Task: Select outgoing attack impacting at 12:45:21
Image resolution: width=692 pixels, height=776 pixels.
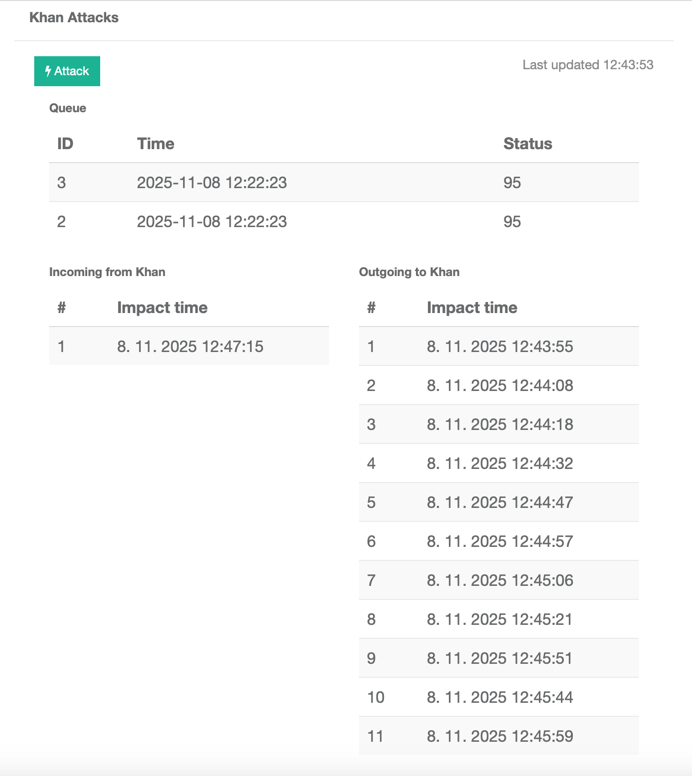Action: coord(499,620)
